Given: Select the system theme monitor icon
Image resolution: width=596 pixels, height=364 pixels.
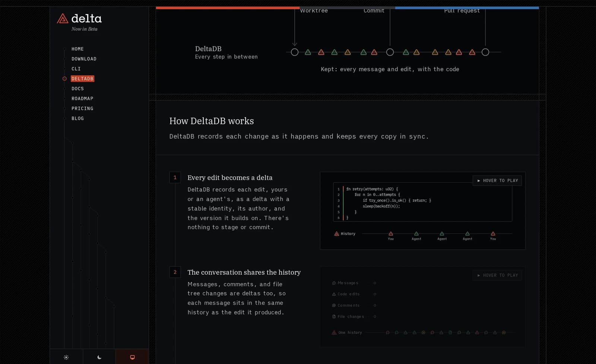Looking at the screenshot, I should click(132, 357).
